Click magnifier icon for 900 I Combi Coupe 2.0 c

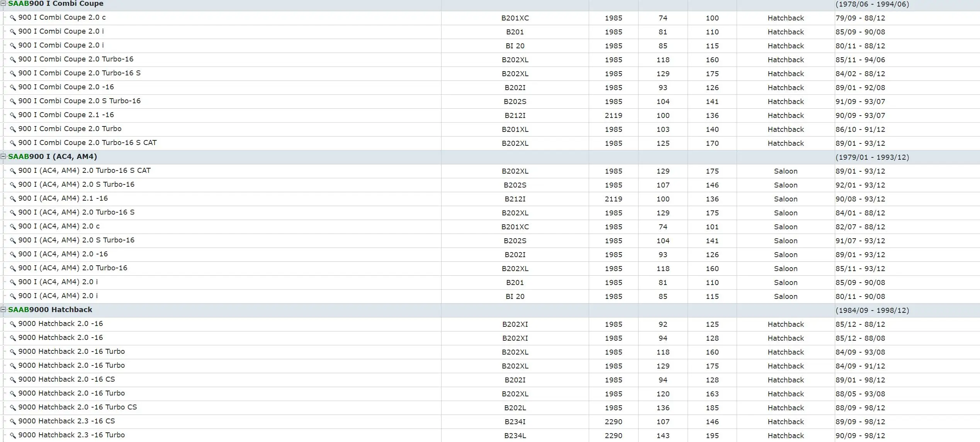13,18
